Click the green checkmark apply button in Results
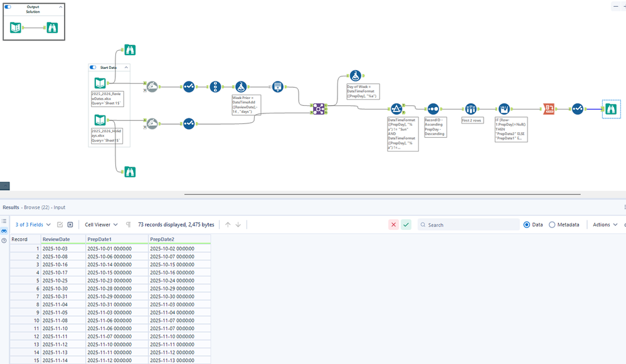This screenshot has height=364, width=626. point(406,225)
